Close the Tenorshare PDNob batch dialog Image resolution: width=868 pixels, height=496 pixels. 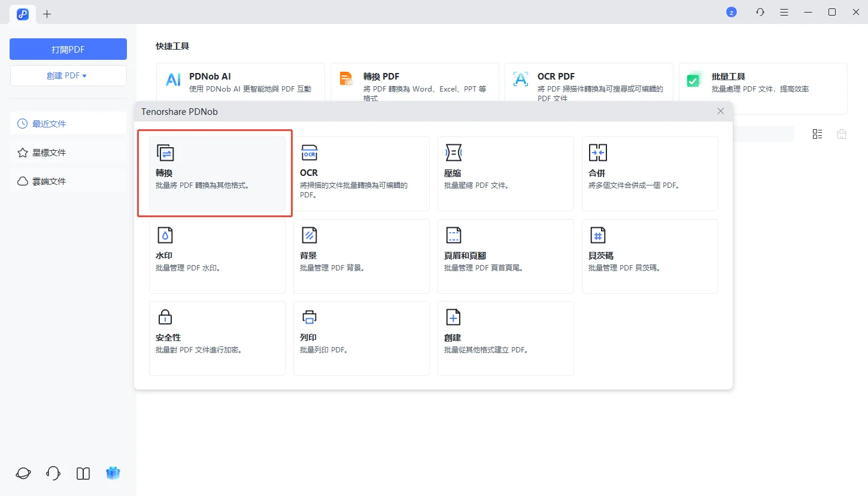(721, 111)
